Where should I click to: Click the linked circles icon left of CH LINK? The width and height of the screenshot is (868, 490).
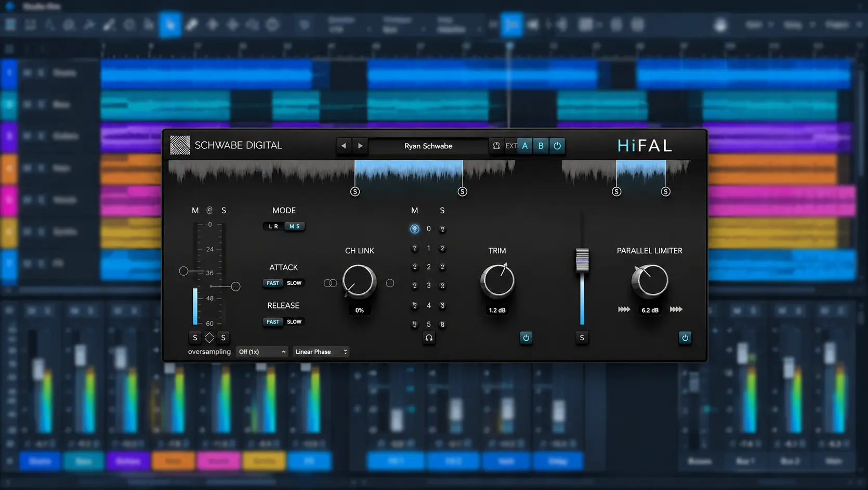[331, 283]
